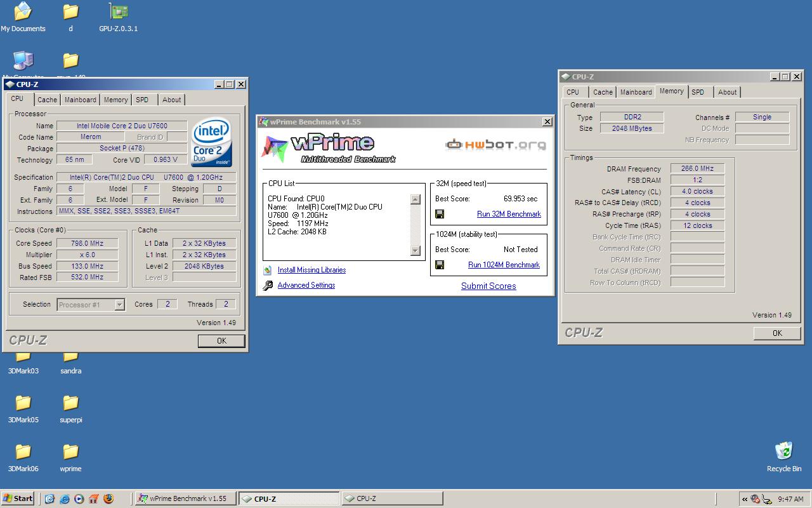Open Mainboard tab in right CPU-Z window

click(x=636, y=92)
